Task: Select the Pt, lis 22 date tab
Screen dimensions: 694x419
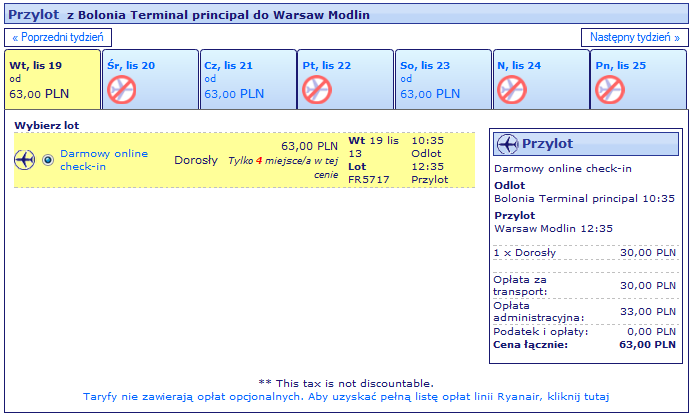Action: coord(346,79)
